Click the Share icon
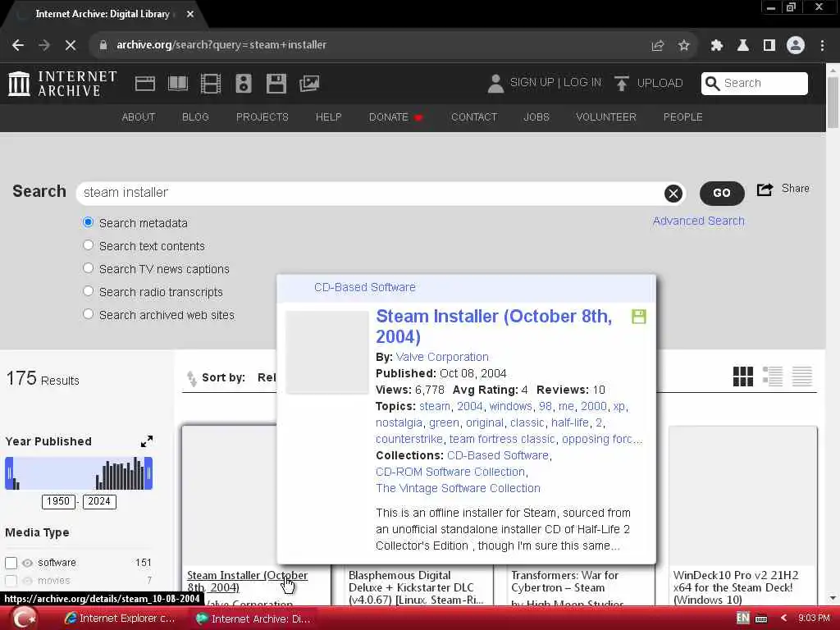The height and width of the screenshot is (630, 840). pos(765,189)
